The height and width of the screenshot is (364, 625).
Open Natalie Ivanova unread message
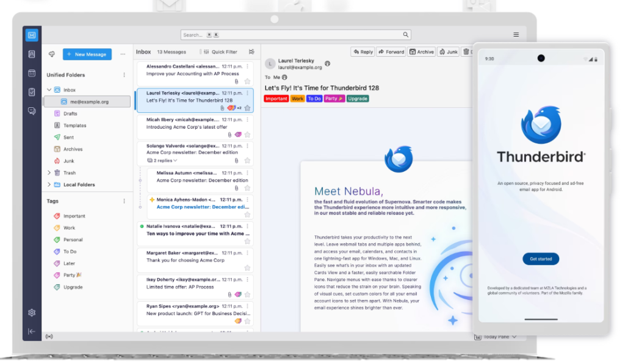[x=195, y=234]
